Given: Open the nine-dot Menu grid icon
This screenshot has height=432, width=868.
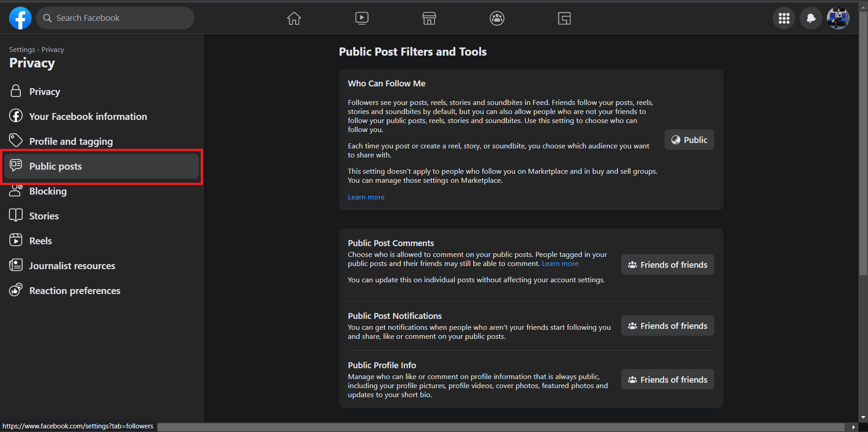Looking at the screenshot, I should 783,18.
